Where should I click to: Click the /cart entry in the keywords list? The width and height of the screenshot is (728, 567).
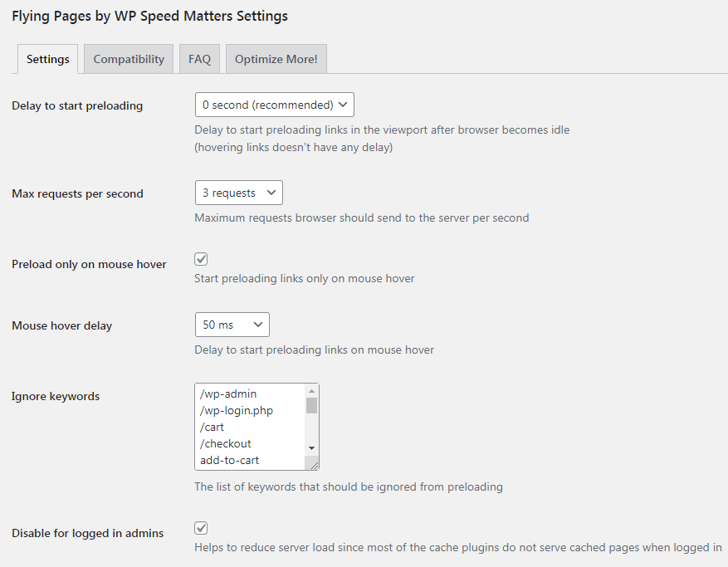(212, 427)
